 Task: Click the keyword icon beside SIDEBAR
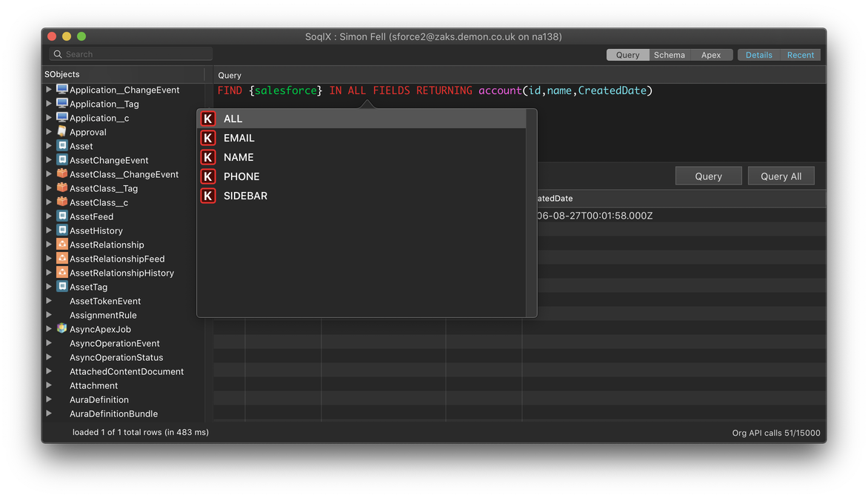coord(208,196)
